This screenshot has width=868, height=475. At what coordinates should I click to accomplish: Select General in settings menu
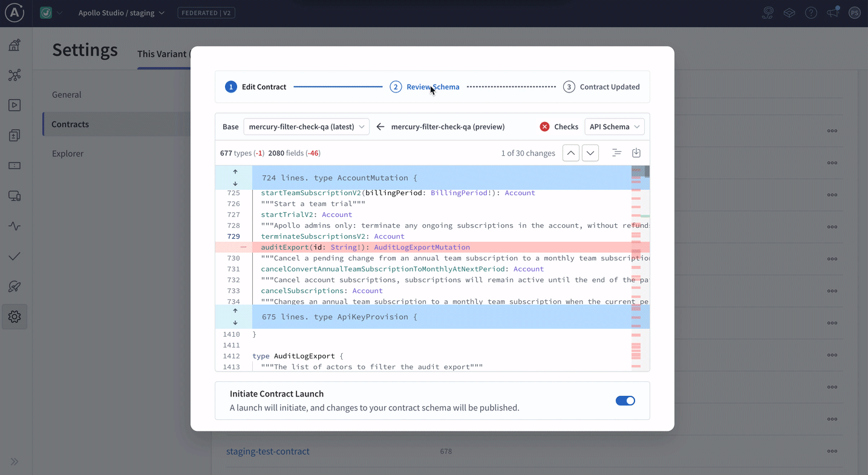[x=67, y=94]
